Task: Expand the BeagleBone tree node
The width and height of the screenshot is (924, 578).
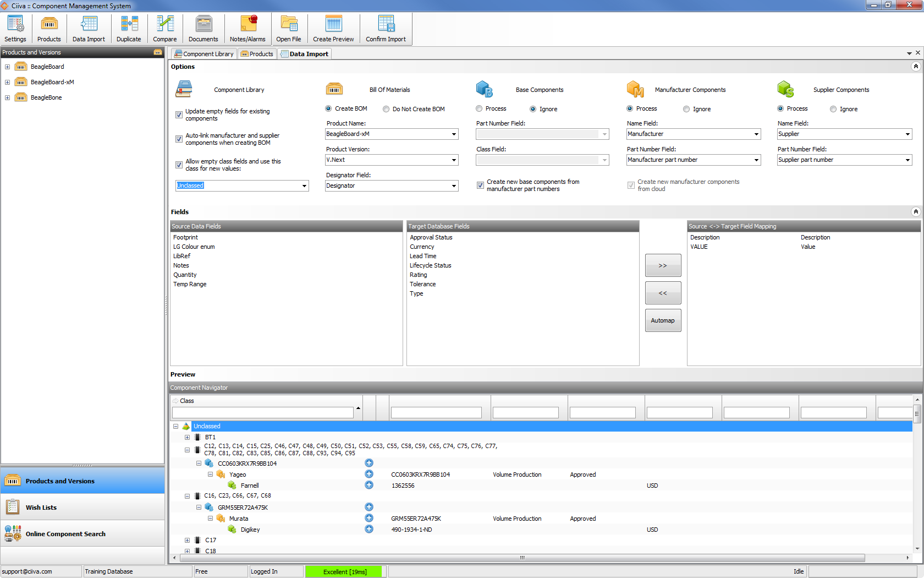Action: [x=7, y=97]
